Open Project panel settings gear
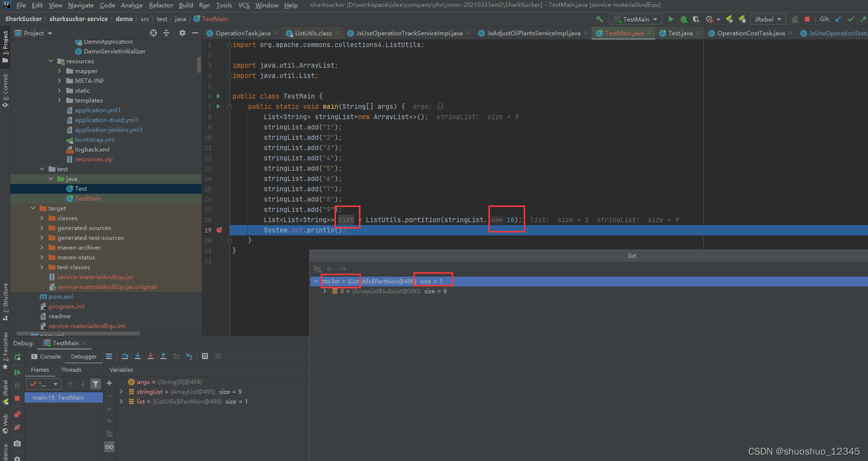Screen dimensions: 868x461 182,33
